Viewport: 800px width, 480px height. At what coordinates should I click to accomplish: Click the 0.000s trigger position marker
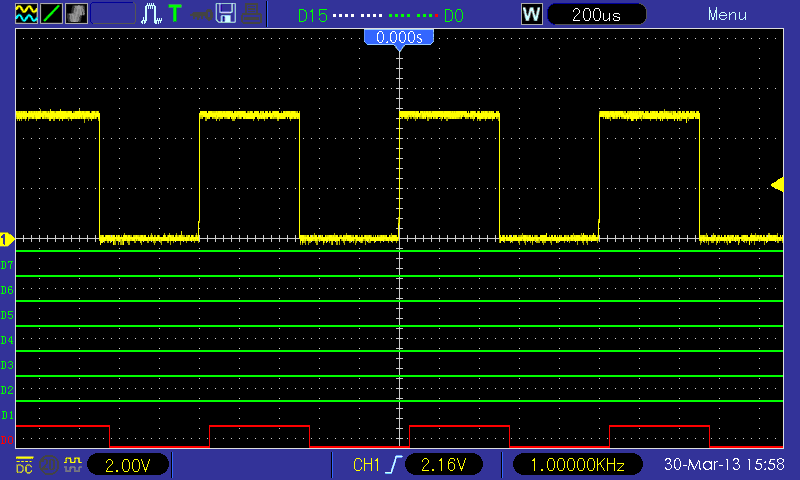399,39
